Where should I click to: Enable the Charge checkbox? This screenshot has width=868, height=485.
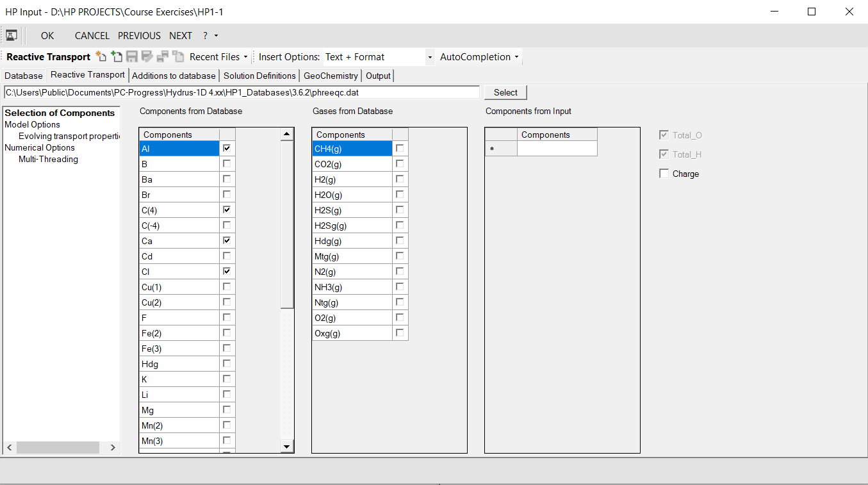point(664,174)
